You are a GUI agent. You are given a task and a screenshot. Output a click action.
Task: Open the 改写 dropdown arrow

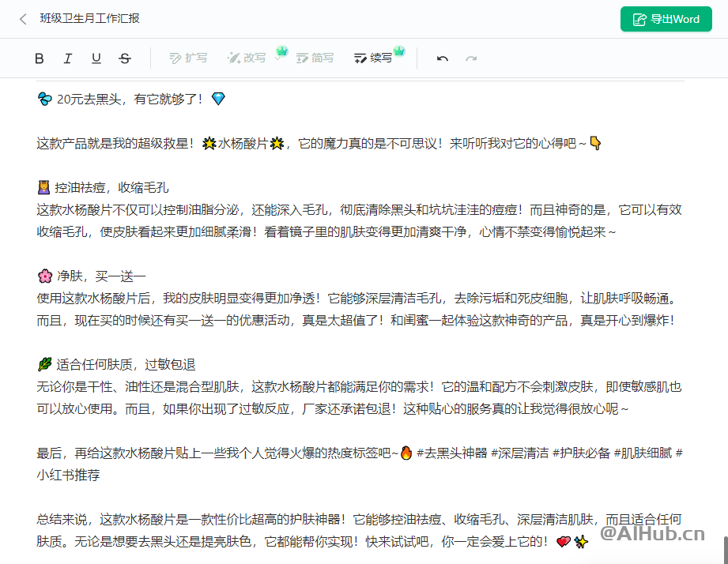[277, 59]
